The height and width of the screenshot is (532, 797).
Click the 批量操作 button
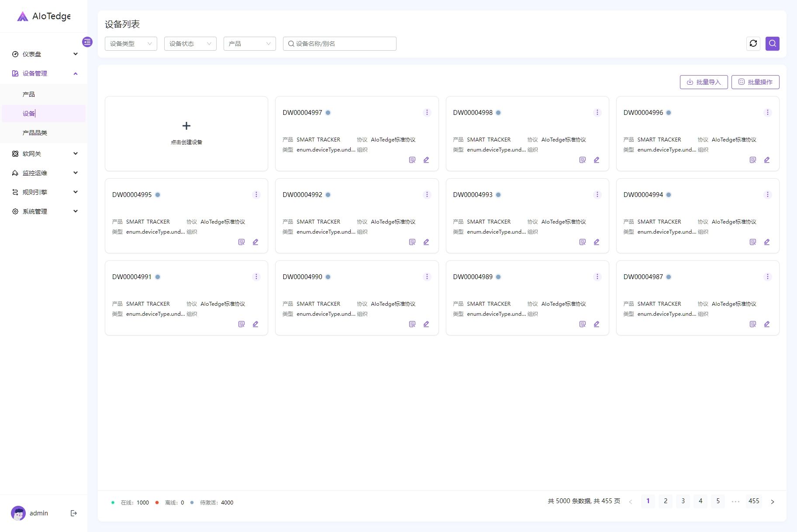point(756,82)
